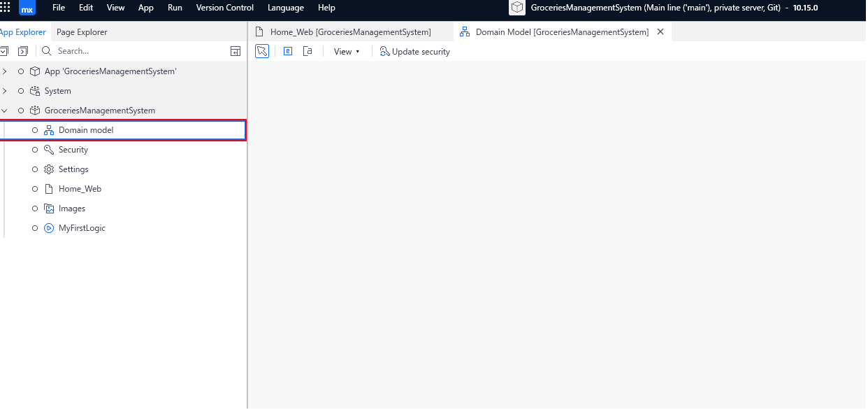Open the Run menu
This screenshot has height=410, width=868.
point(175,8)
